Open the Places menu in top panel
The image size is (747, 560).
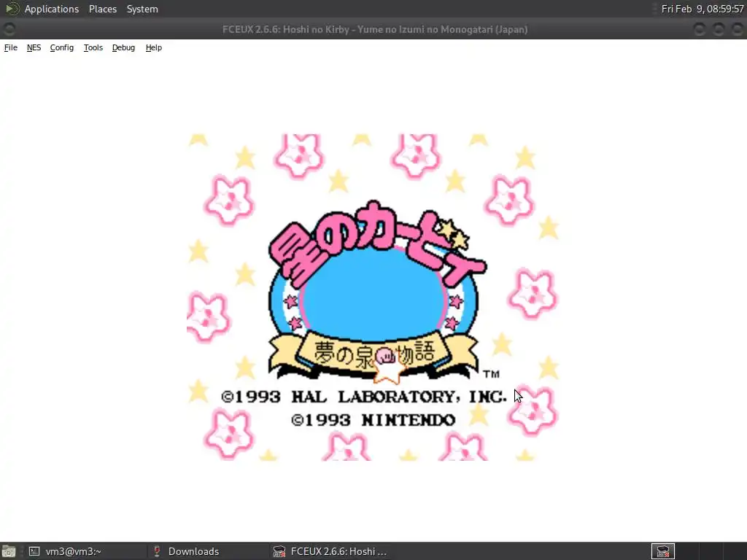point(103,9)
